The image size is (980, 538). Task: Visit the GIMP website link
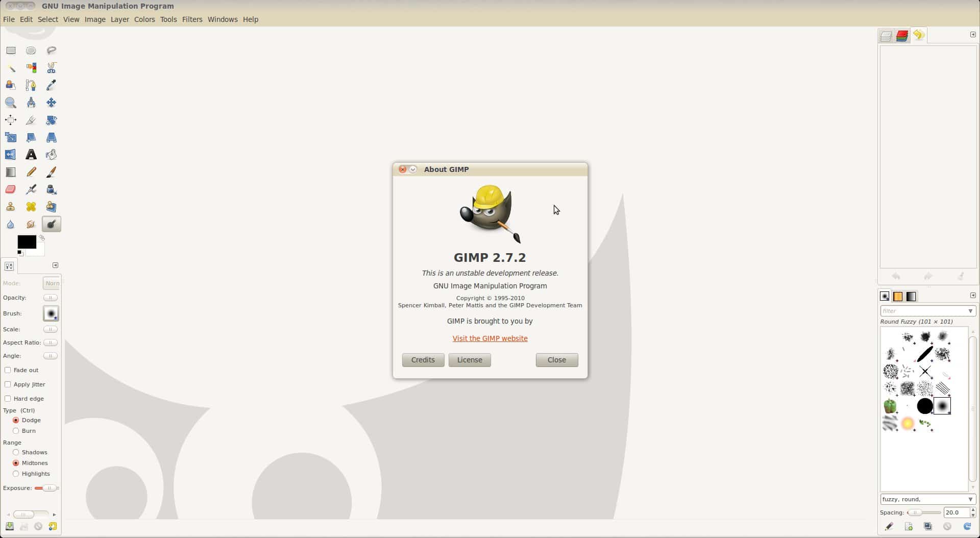[x=489, y=338]
